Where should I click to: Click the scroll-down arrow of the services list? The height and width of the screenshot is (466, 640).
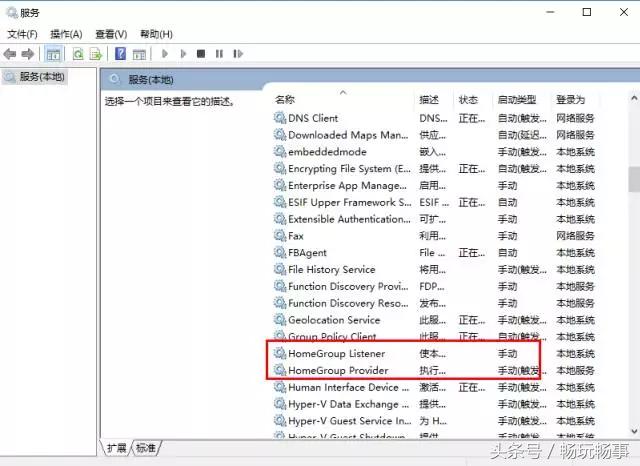pyautogui.click(x=634, y=431)
